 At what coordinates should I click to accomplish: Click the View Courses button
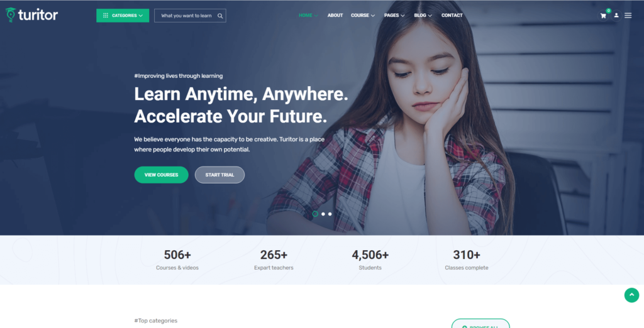(162, 175)
